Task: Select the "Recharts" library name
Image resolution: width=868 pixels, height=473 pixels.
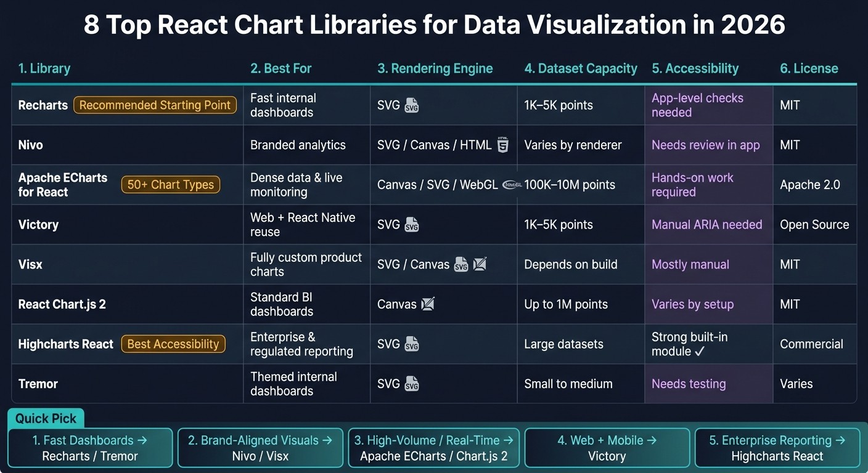Action: [43, 105]
